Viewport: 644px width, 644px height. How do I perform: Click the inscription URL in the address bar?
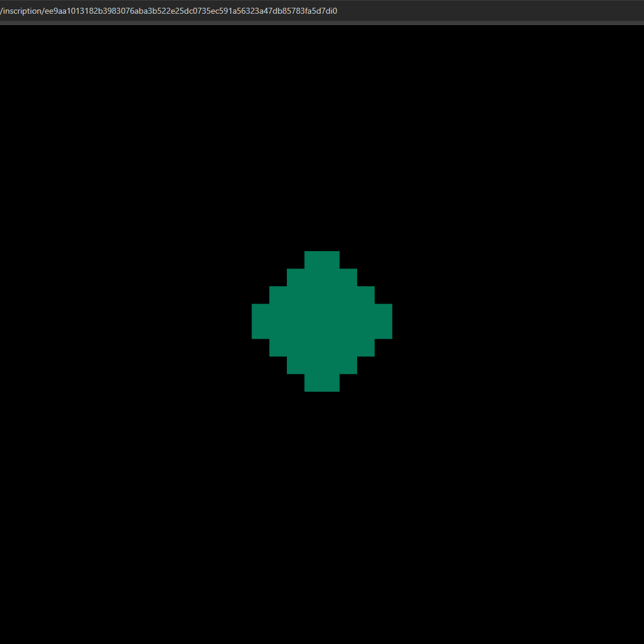click(x=168, y=11)
